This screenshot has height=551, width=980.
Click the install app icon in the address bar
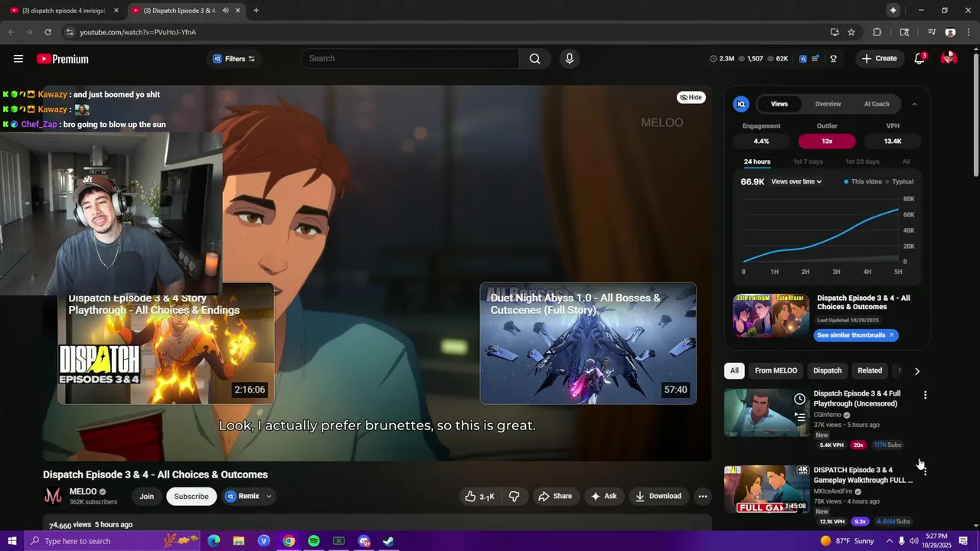pos(835,32)
